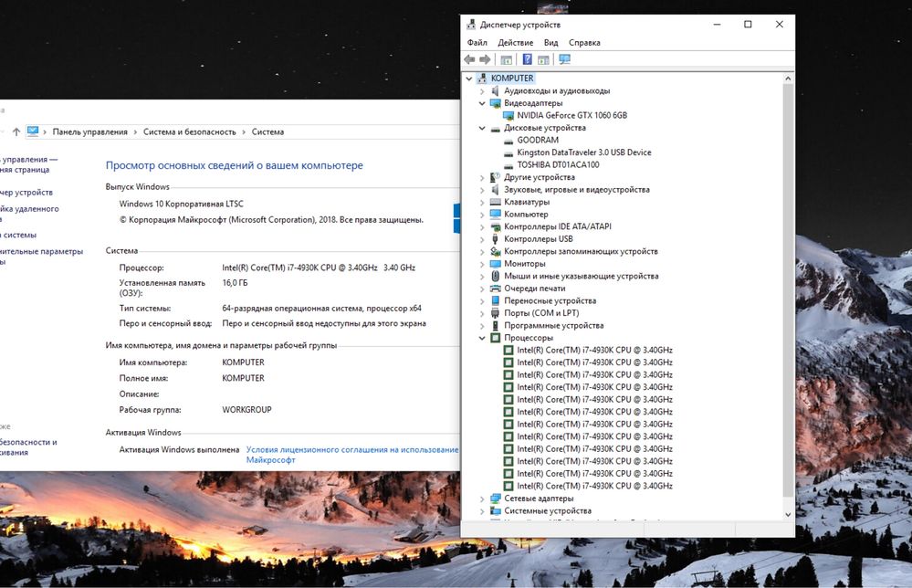Expand the Аудиовходы и аудиовыходы category
912x588 pixels.
[x=482, y=91]
